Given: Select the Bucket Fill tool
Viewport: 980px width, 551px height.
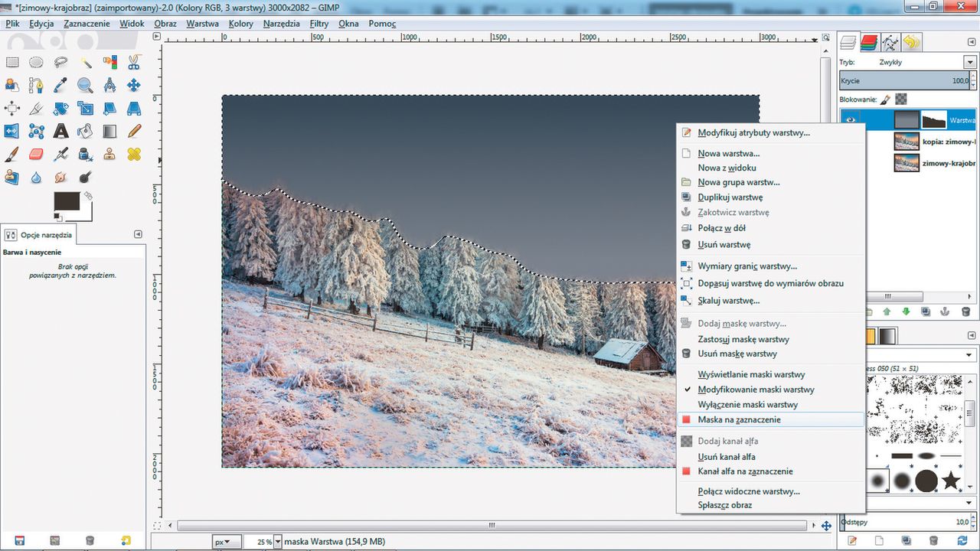Looking at the screenshot, I should tap(86, 132).
